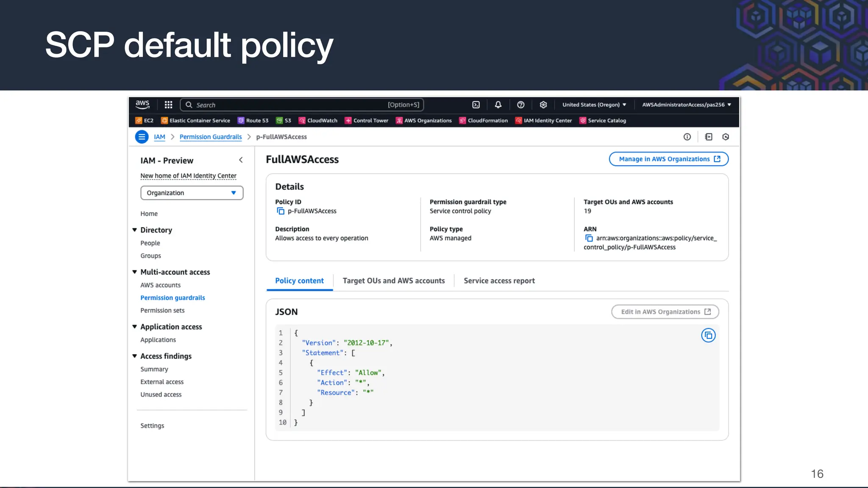Open the Organization dropdown selector
The width and height of the screenshot is (868, 488).
pyautogui.click(x=192, y=193)
